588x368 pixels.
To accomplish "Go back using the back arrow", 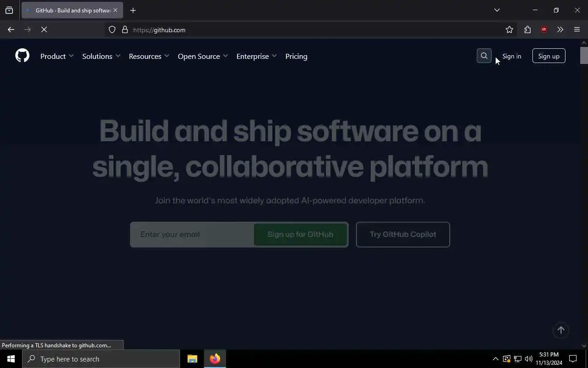I will (x=11, y=29).
